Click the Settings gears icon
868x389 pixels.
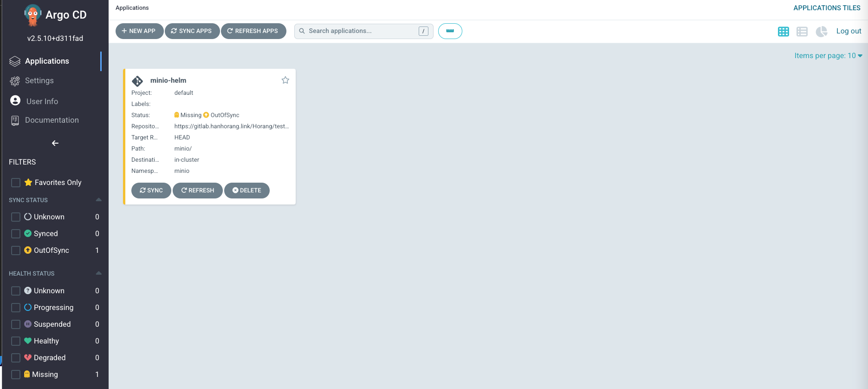tap(15, 81)
